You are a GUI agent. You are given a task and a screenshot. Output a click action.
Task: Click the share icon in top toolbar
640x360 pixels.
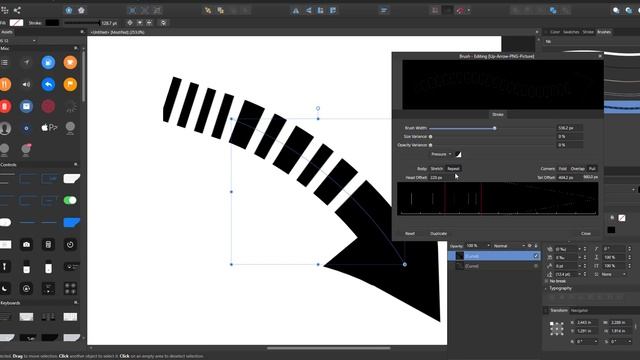[x=17, y=10]
